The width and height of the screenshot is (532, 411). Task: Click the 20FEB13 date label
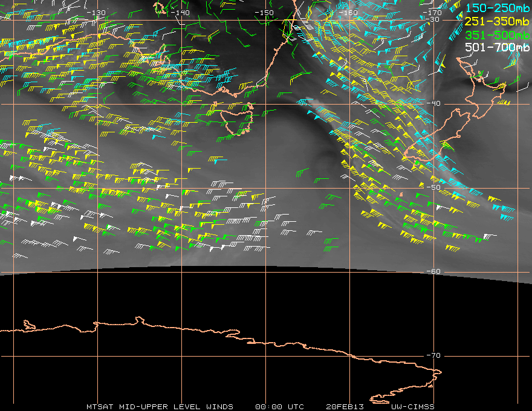click(x=345, y=407)
